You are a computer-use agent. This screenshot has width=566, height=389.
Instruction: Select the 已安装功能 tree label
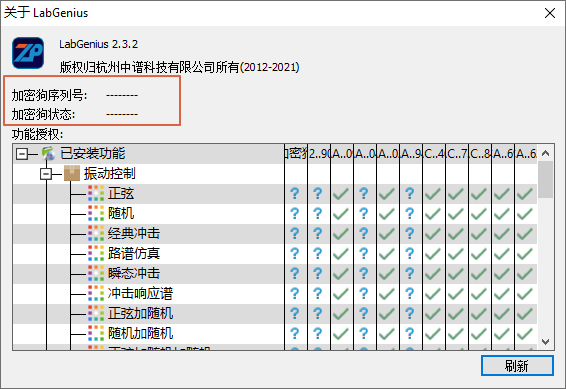92,154
